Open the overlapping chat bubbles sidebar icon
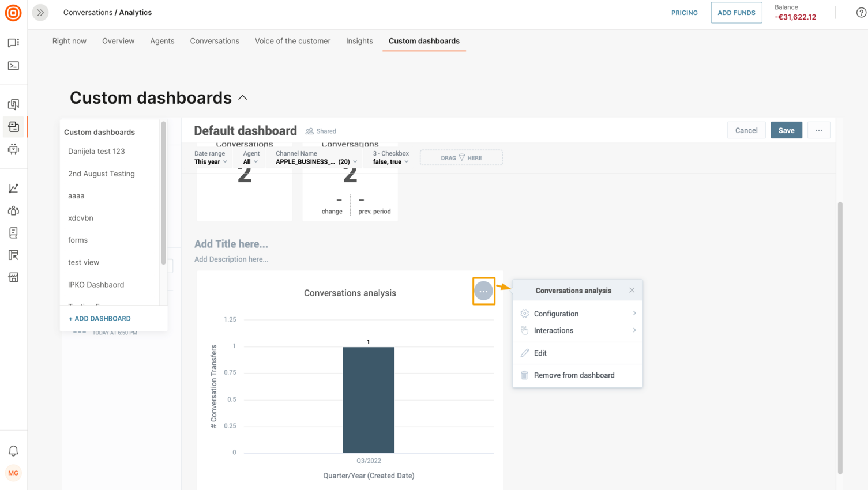This screenshot has height=490, width=868. 13,104
